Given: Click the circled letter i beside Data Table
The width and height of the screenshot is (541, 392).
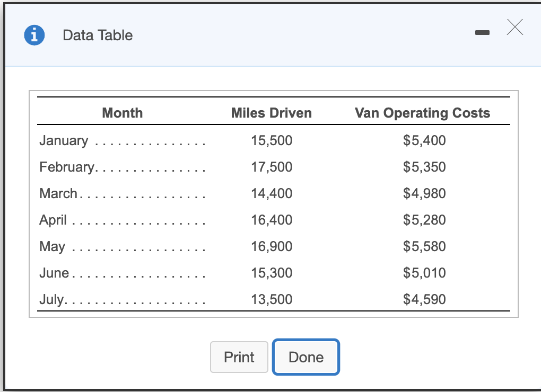Looking at the screenshot, I should click(x=33, y=35).
